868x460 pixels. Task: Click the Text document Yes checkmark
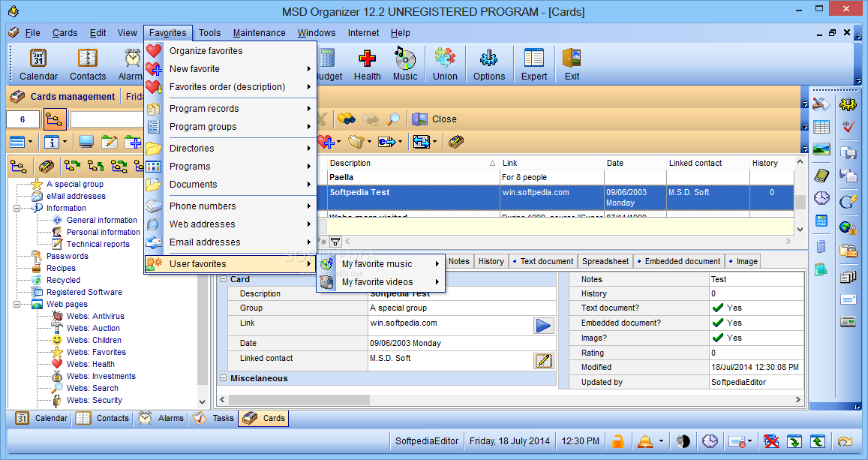tap(718, 308)
